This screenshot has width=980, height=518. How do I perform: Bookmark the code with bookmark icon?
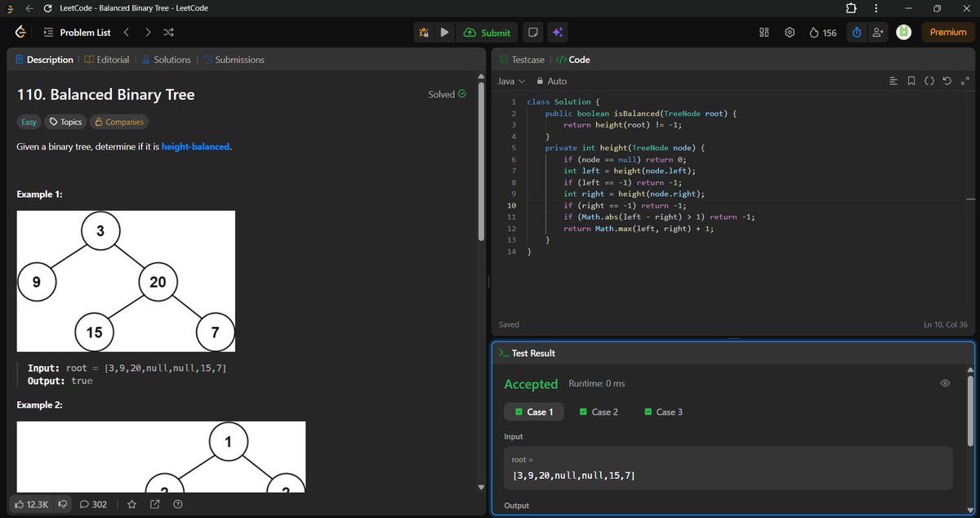pyautogui.click(x=911, y=81)
